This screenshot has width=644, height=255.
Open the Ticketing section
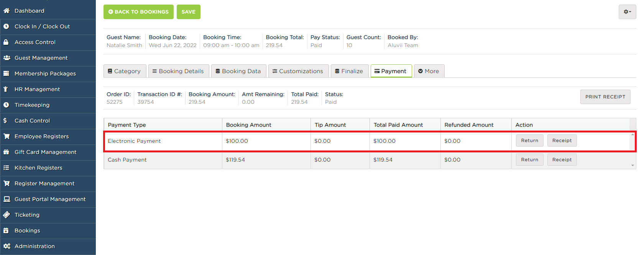48,215
